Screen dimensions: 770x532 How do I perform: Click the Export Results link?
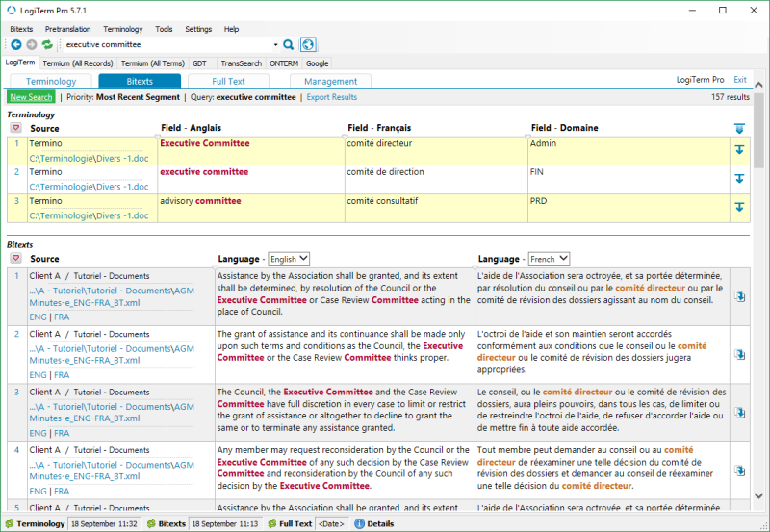tap(332, 97)
